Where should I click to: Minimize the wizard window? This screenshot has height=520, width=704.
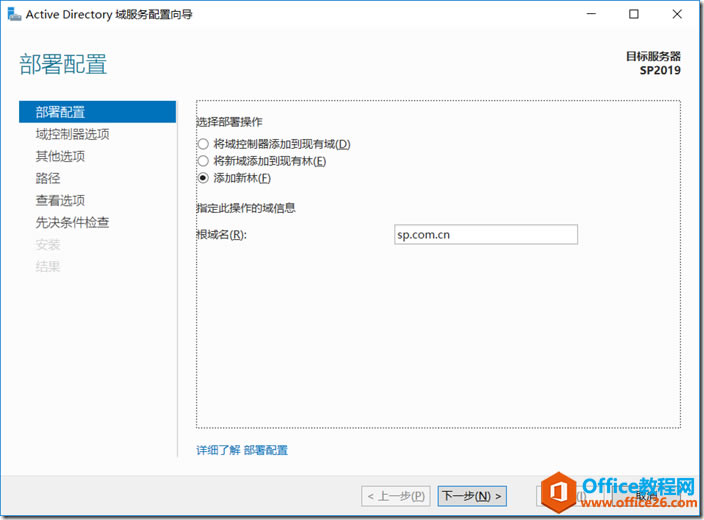[591, 14]
